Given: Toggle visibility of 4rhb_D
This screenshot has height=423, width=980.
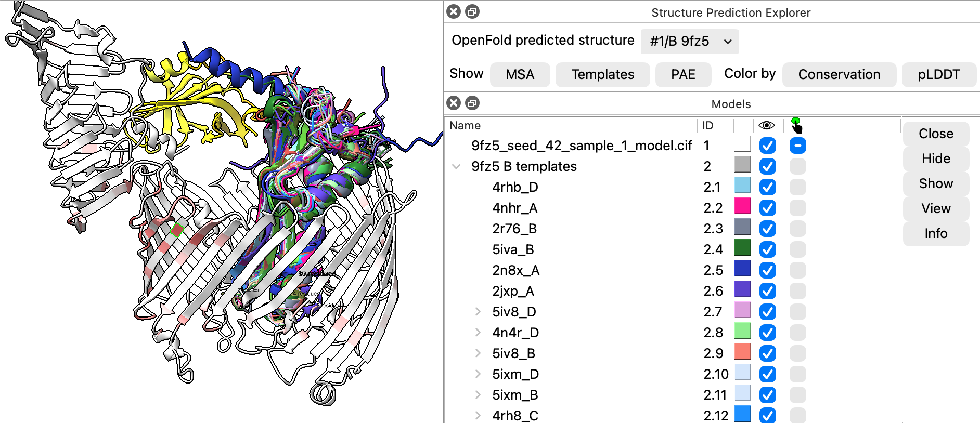Looking at the screenshot, I should 767,187.
